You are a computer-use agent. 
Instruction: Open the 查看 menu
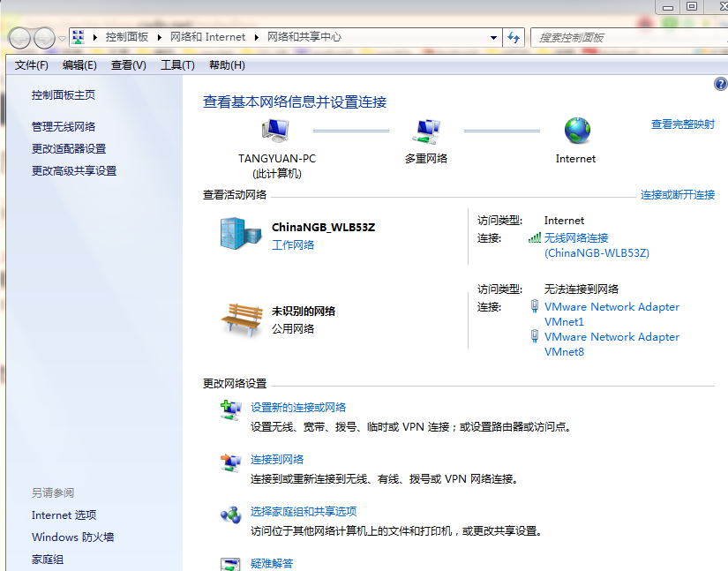[x=129, y=65]
